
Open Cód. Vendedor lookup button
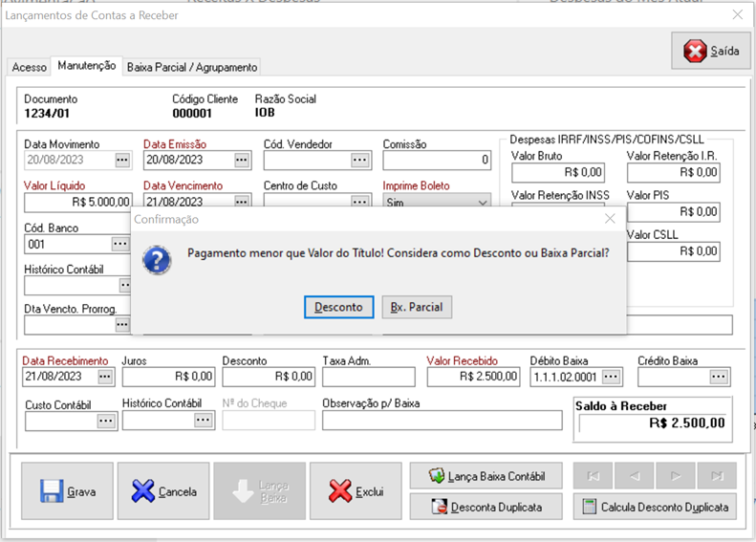pyautogui.click(x=359, y=160)
